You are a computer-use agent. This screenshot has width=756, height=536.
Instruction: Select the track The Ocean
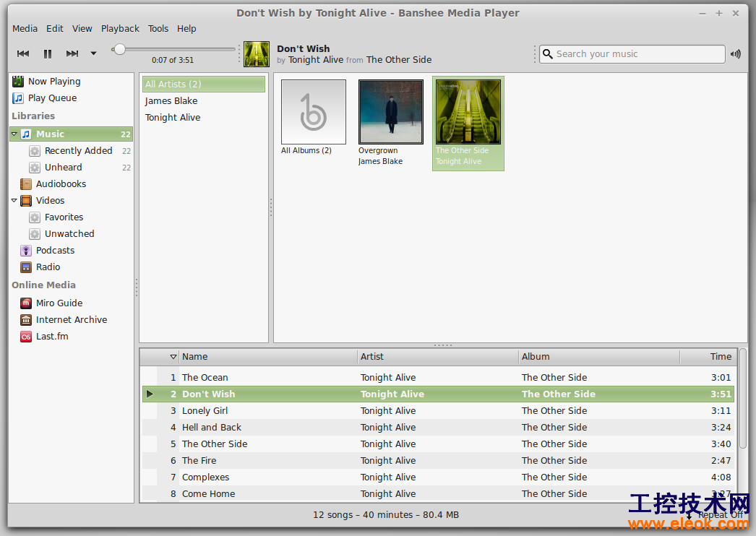[x=438, y=377]
